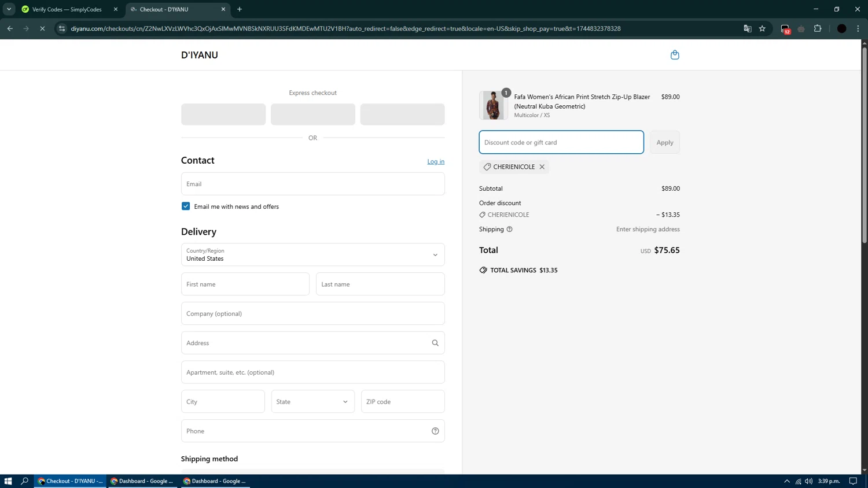View site information icon in address bar
Image resolution: width=868 pixels, height=488 pixels.
(62, 28)
